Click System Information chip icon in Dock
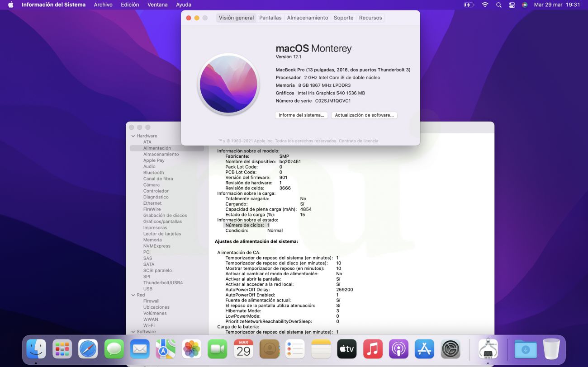Viewport: 588px width, 367px height. coord(488,349)
